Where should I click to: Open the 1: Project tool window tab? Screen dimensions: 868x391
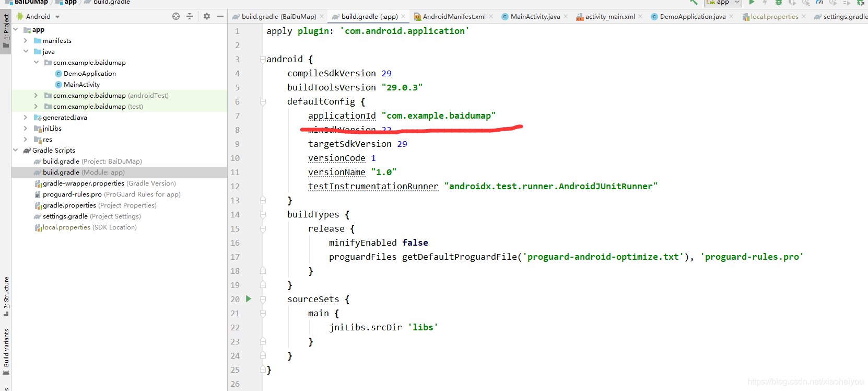(x=6, y=31)
